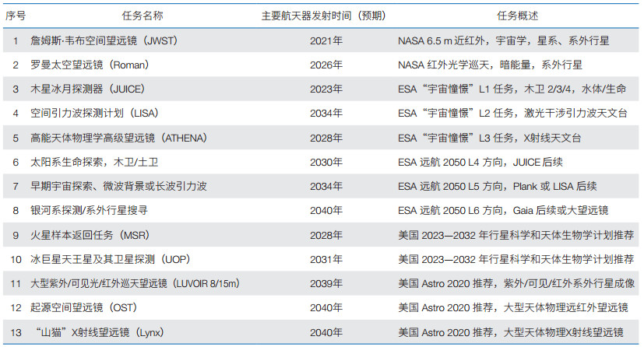This screenshot has height=347, width=644.
Task: Select 高能天体物理学高级望远镜（ATHENA）cell
Action: click(118, 138)
